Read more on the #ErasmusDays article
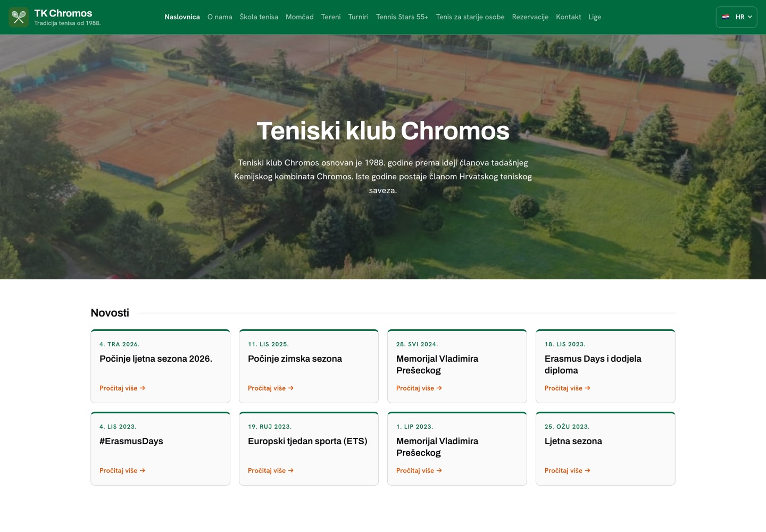Viewport: 766px width, 532px height. click(x=122, y=471)
